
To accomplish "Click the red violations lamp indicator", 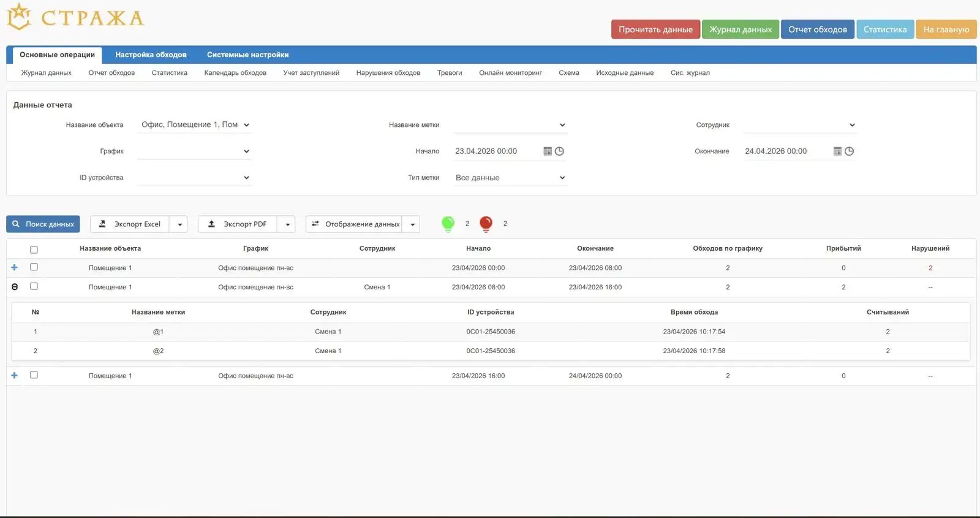I will pyautogui.click(x=486, y=224).
